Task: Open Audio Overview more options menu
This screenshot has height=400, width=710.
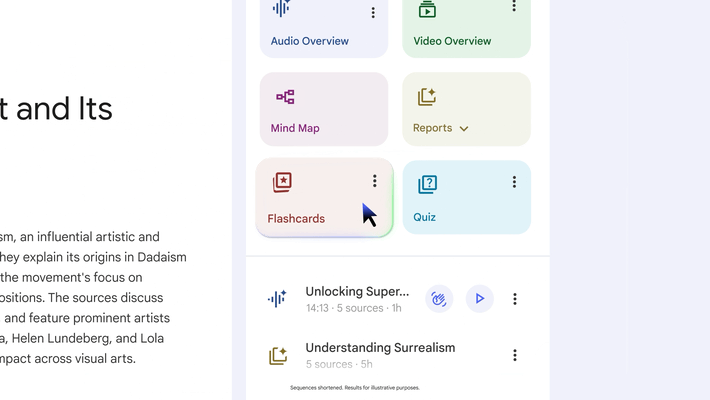Action: (x=373, y=13)
